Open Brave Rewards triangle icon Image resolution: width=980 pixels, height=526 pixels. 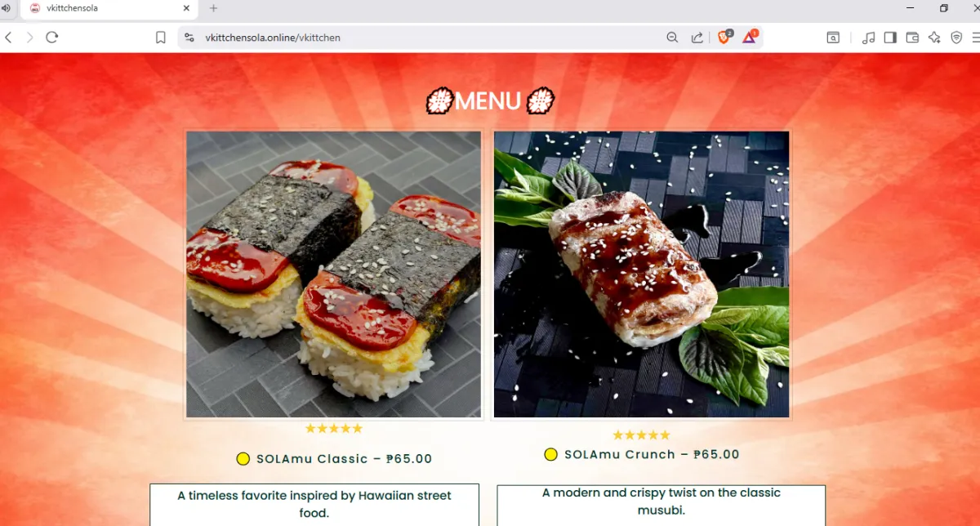(x=750, y=37)
